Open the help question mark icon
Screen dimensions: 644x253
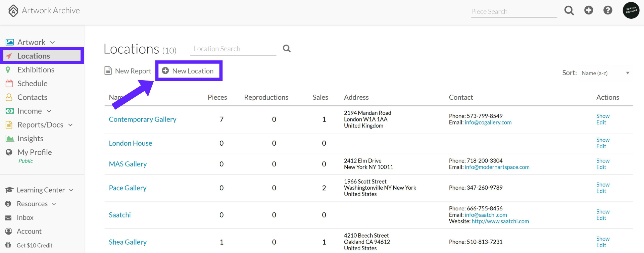608,10
